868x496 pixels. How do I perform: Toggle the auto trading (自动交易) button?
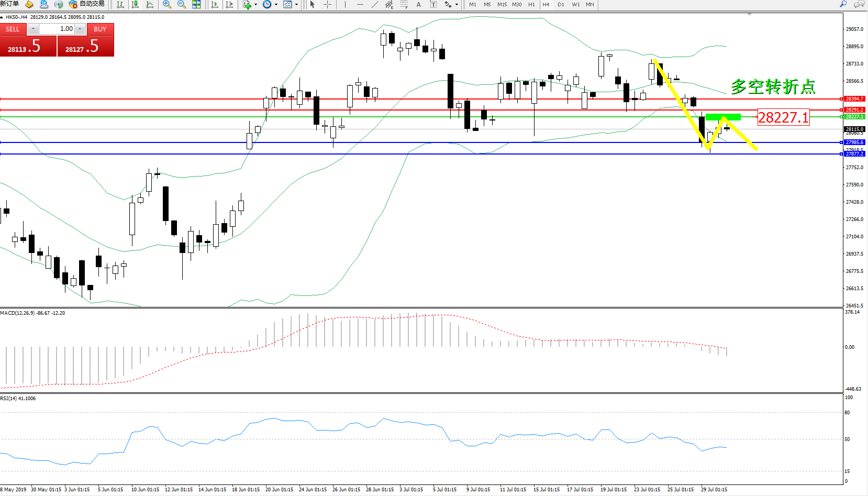point(87,4)
